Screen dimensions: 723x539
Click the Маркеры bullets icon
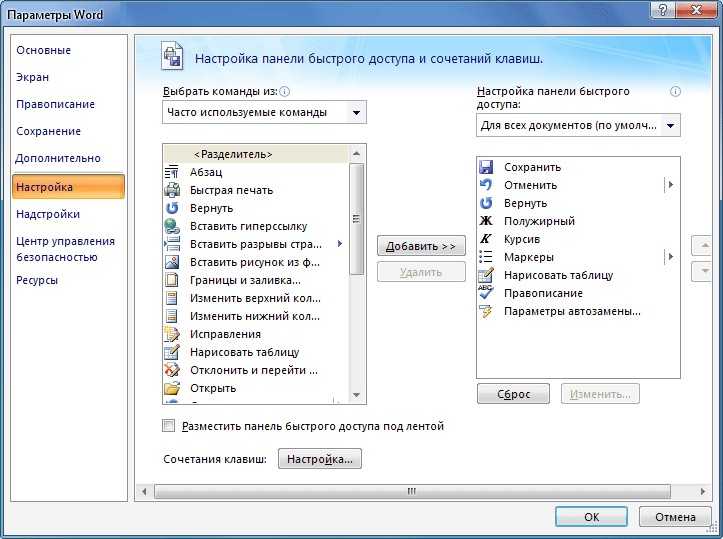pos(486,257)
